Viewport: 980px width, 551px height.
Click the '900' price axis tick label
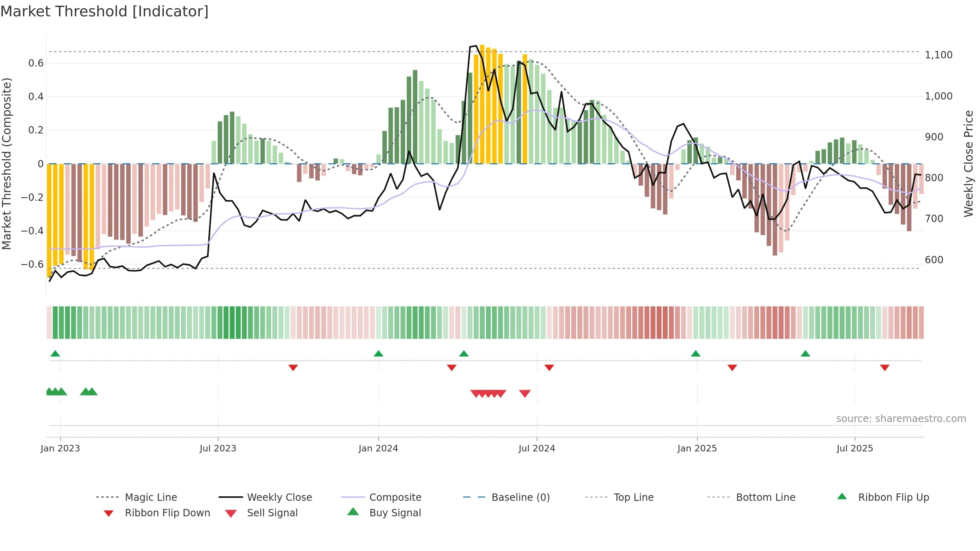click(x=934, y=137)
